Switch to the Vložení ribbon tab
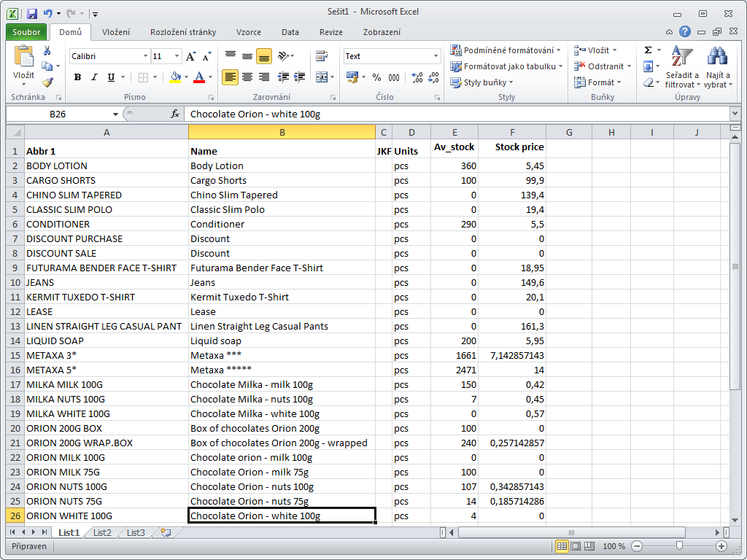Image resolution: width=747 pixels, height=560 pixels. [x=116, y=32]
